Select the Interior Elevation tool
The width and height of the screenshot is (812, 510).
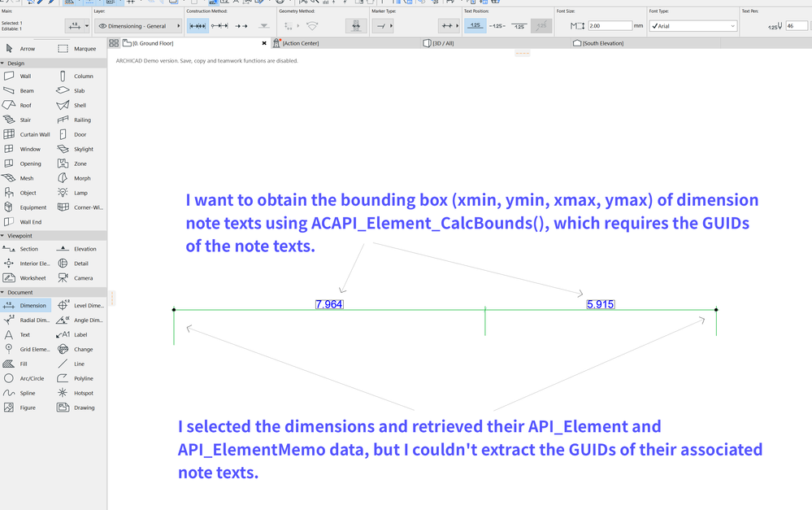[26, 264]
